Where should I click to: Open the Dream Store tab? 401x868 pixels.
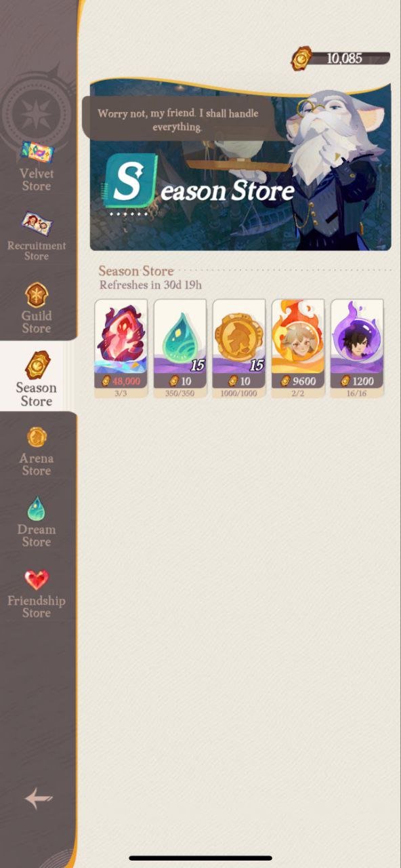pos(37,522)
